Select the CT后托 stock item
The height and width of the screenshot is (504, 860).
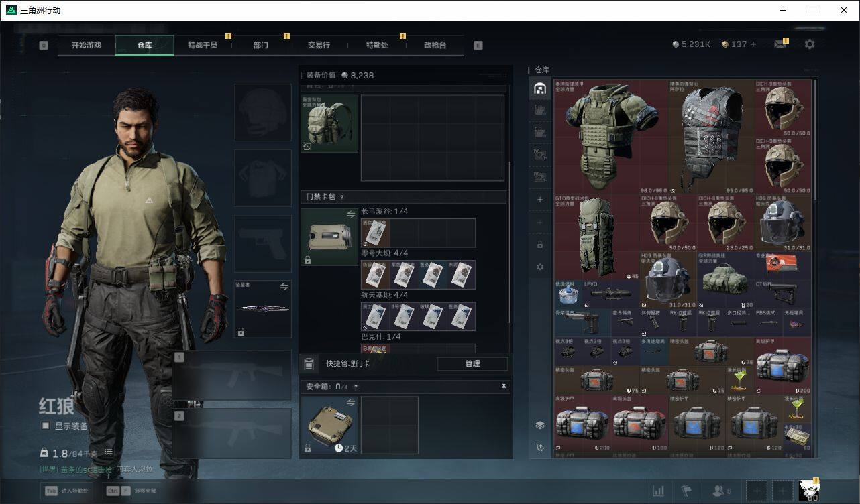[782, 294]
